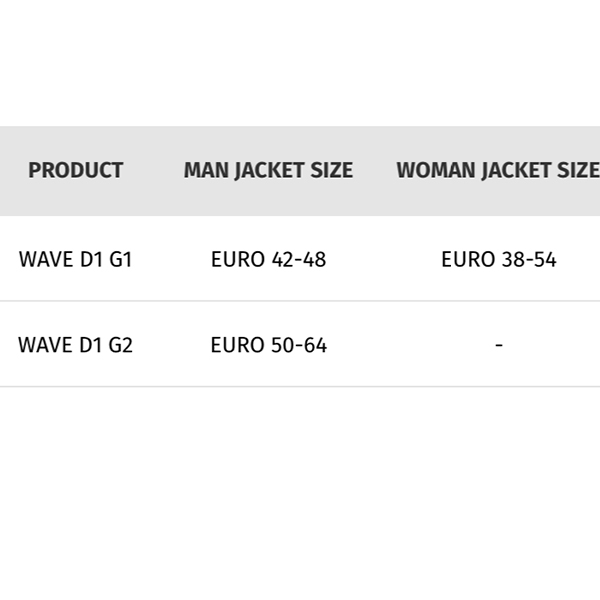Click the divider line below WAVE D1 G2 row
This screenshot has height=600, width=600.
coord(300,387)
